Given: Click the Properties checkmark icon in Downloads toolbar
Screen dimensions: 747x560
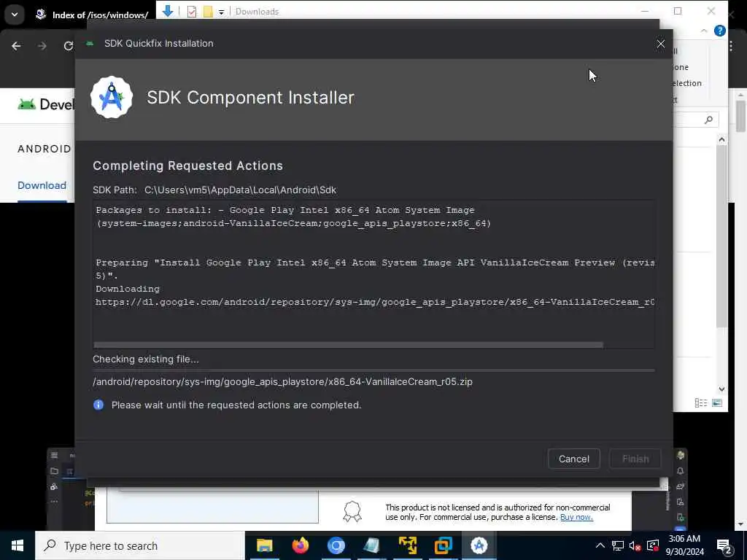Looking at the screenshot, I should click(192, 12).
